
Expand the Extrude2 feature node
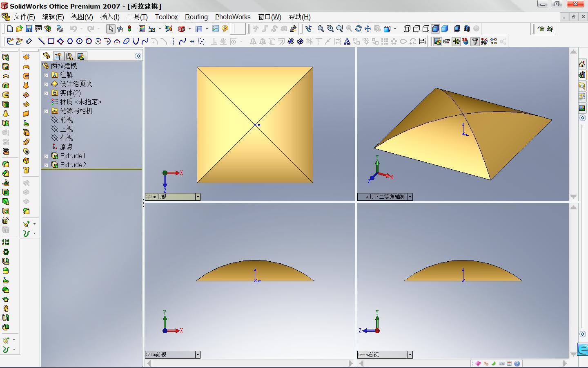click(46, 165)
